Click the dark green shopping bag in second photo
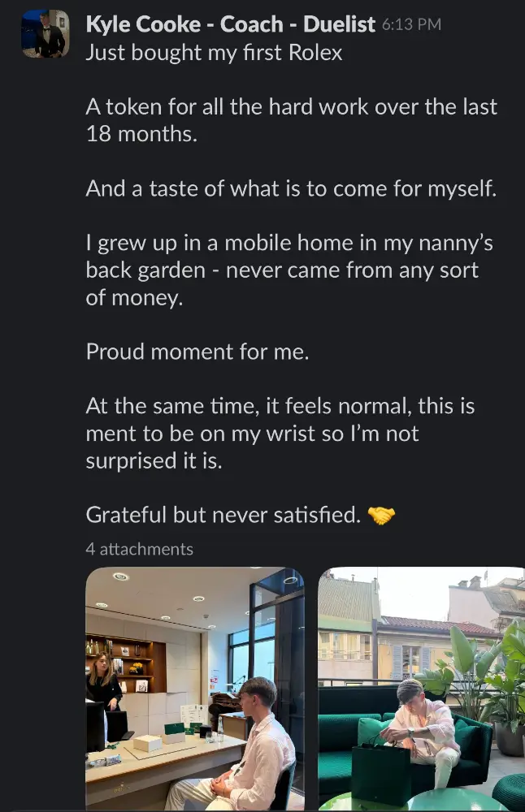This screenshot has height=812, width=525. pos(380,772)
